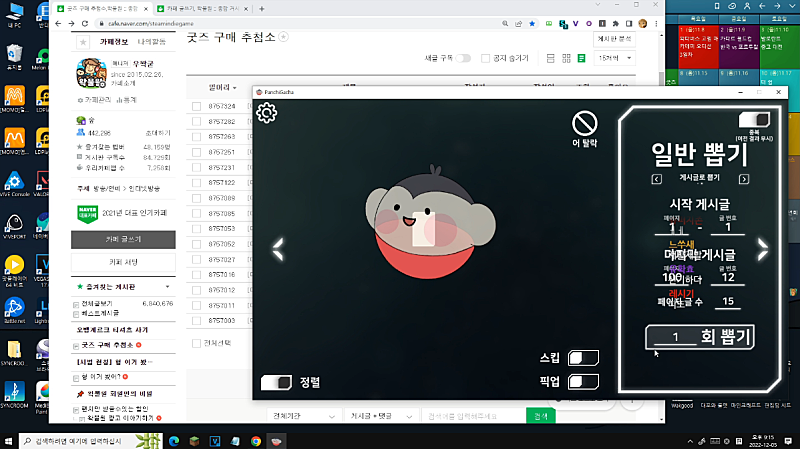Open Microsoft Edge from taskbar
Screen dimensions: 800x449
tap(174, 441)
